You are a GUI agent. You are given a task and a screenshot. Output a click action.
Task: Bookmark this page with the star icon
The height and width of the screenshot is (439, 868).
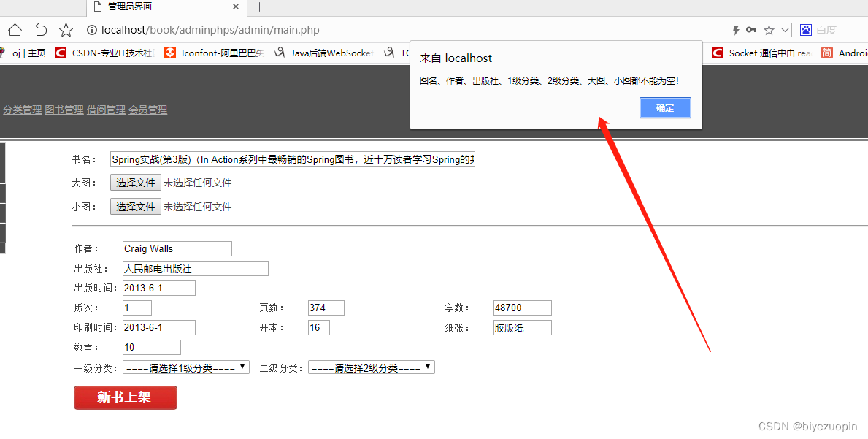pyautogui.click(x=66, y=30)
